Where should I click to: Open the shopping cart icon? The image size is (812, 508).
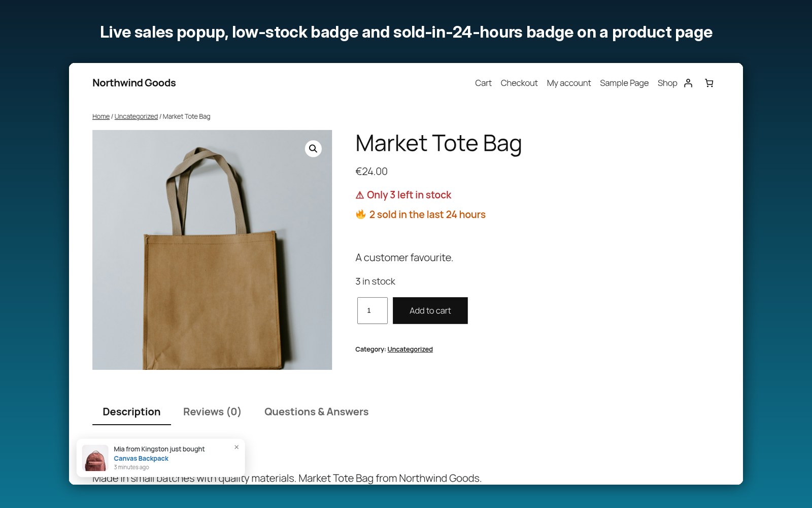709,83
